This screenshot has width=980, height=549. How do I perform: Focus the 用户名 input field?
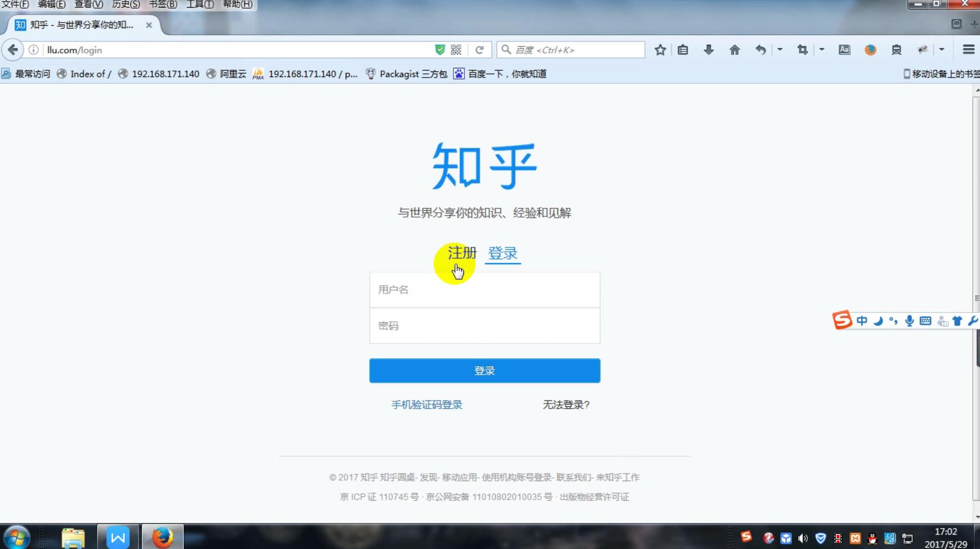coord(484,290)
